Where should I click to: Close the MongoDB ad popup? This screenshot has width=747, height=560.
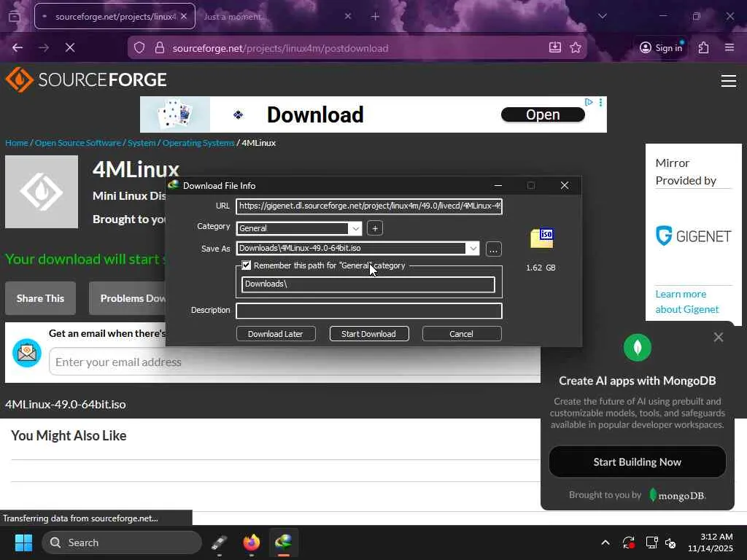tap(718, 337)
